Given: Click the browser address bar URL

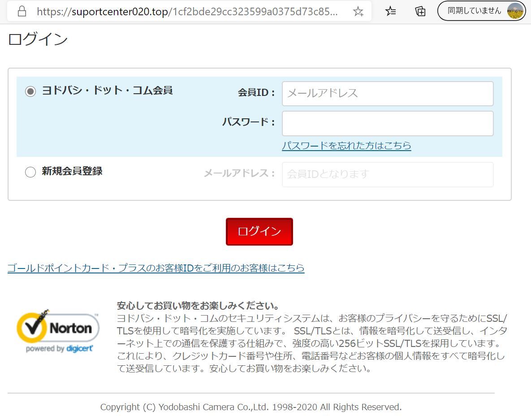Looking at the screenshot, I should (x=187, y=12).
